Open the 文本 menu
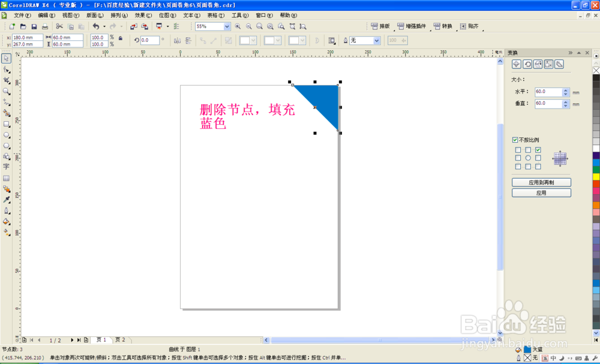 pyautogui.click(x=190, y=15)
